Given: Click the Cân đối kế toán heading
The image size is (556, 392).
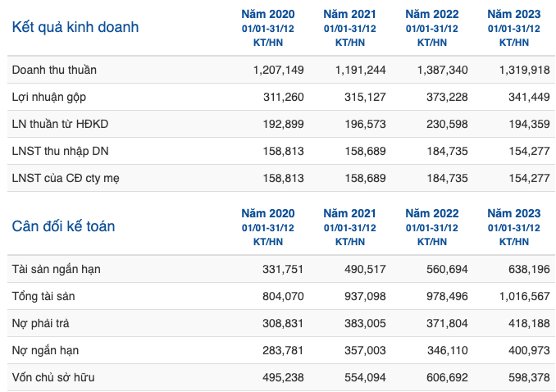Looking at the screenshot, I should point(63,226).
